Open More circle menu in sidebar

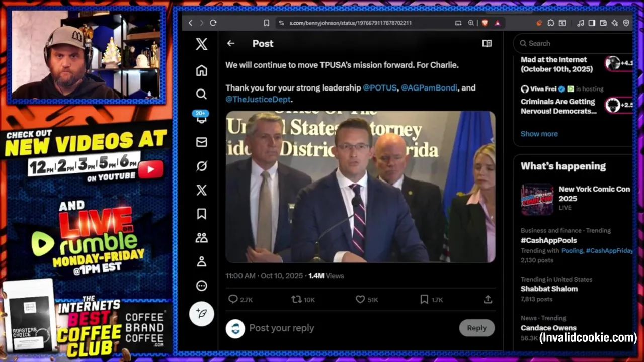[x=202, y=286]
